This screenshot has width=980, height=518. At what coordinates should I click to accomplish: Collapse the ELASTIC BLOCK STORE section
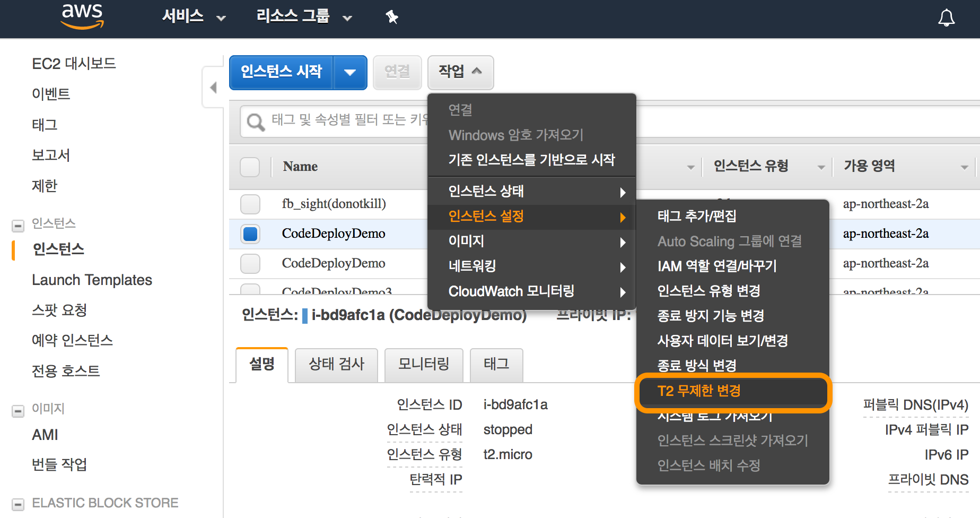click(18, 504)
